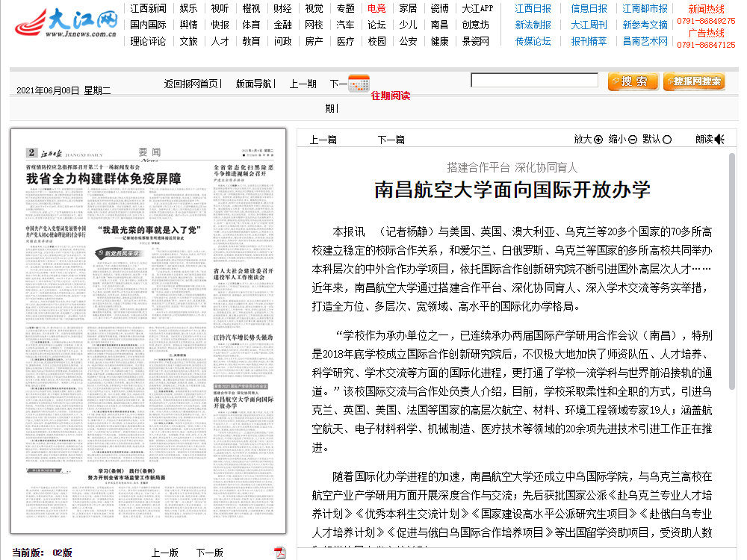747x560 pixels.
Task: Open the 江西日报 link in header
Action: (533, 8)
